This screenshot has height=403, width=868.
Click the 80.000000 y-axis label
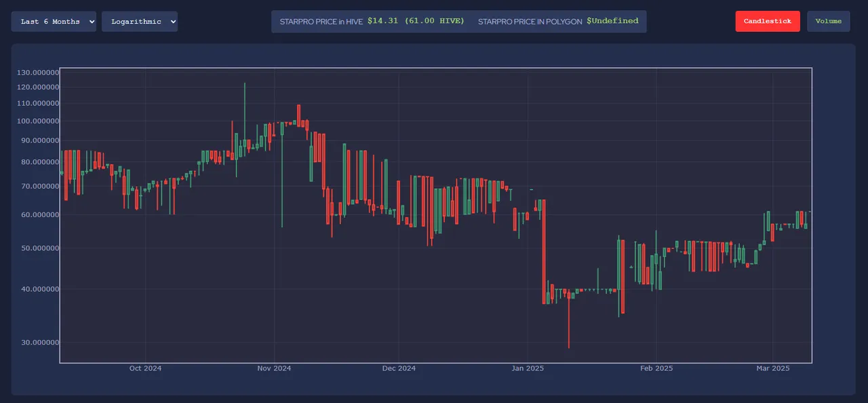point(40,162)
